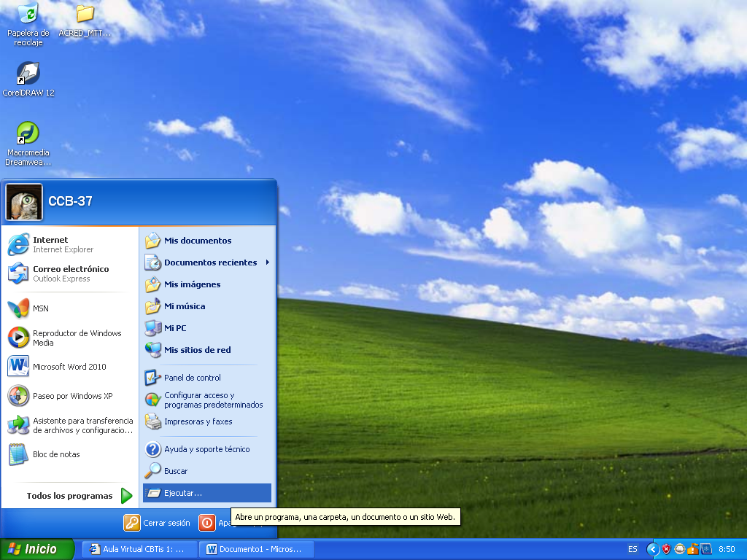Viewport: 747px width, 560px height.
Task: Click the 8:50 system clock
Action: (x=727, y=549)
